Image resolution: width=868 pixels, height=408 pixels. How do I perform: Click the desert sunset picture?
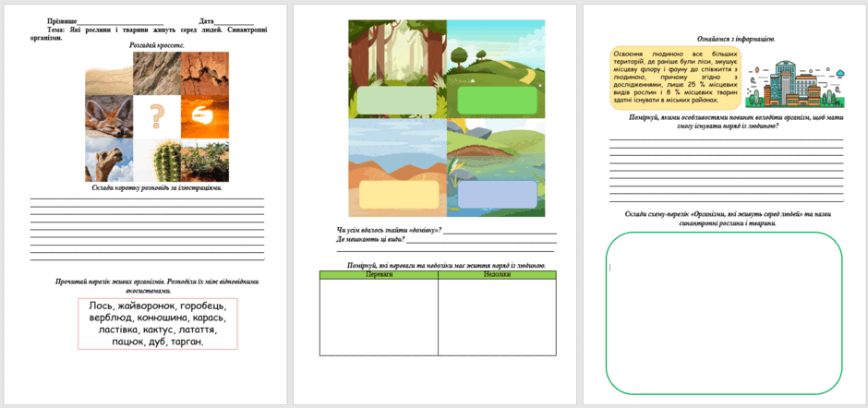pos(205,117)
